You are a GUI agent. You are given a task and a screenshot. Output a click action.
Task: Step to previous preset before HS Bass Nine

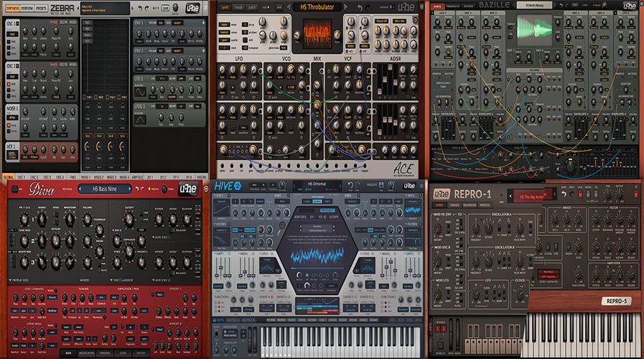pyautogui.click(x=80, y=189)
